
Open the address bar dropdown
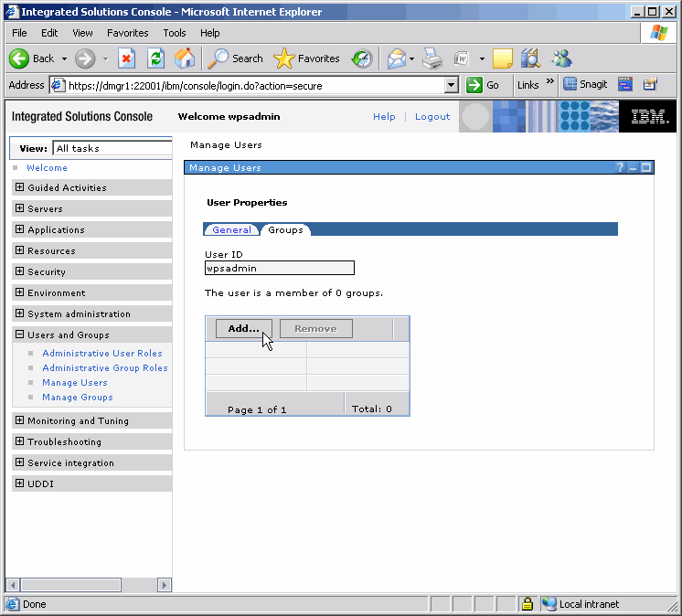point(451,85)
